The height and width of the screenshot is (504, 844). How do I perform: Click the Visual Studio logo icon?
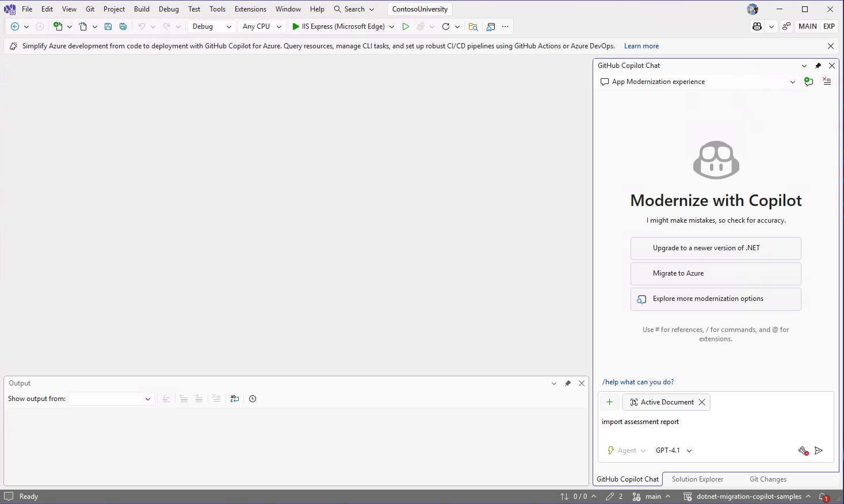(10, 9)
